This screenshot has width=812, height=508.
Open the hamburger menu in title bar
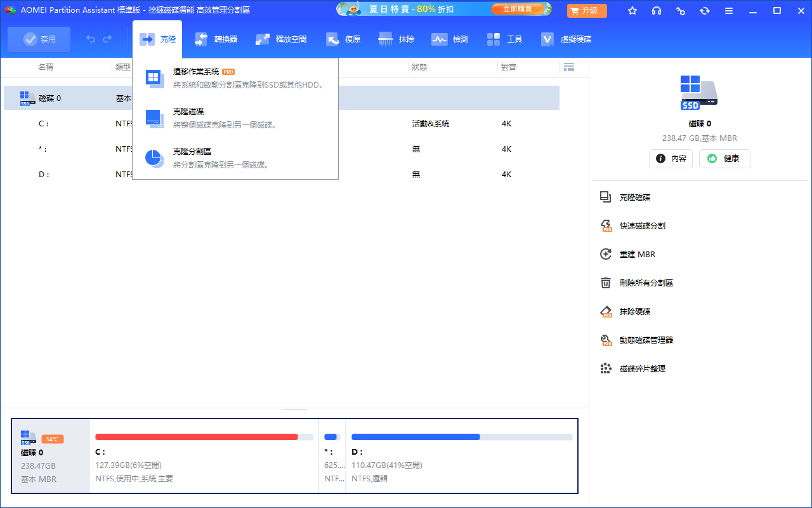729,11
